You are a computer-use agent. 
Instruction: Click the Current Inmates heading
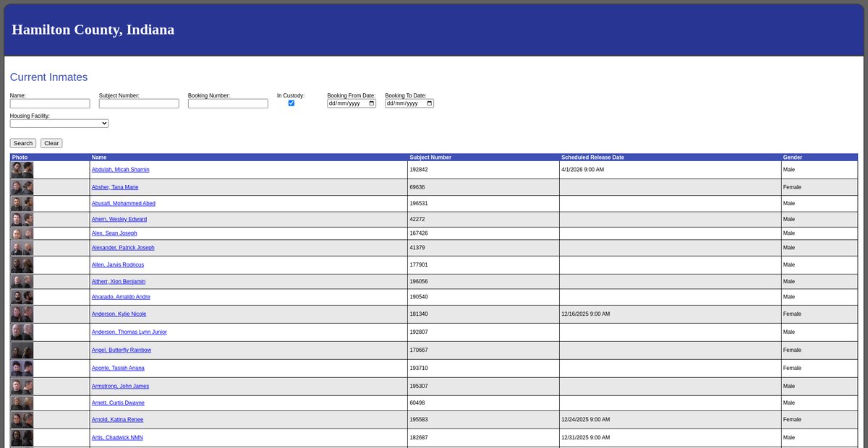pos(48,77)
